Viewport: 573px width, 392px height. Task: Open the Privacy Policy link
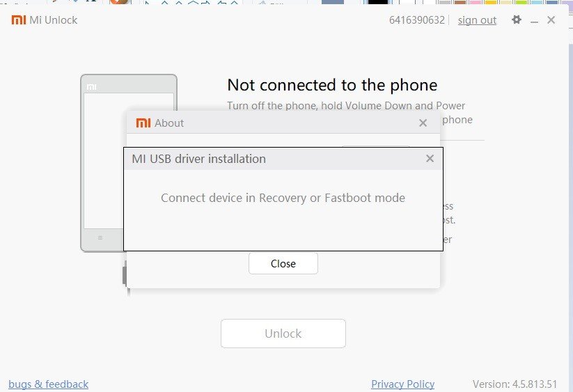(402, 384)
